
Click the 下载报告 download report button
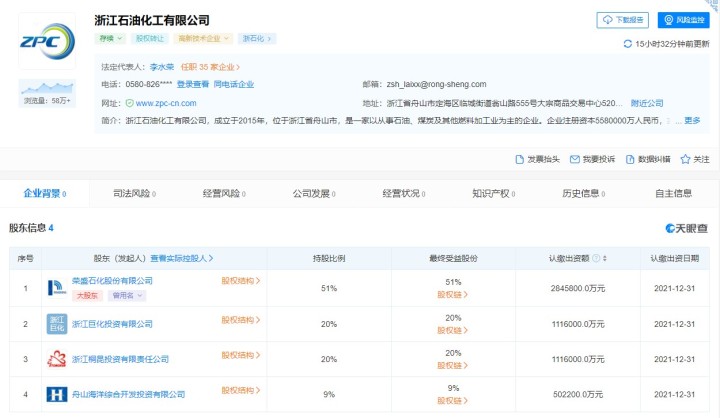click(622, 20)
